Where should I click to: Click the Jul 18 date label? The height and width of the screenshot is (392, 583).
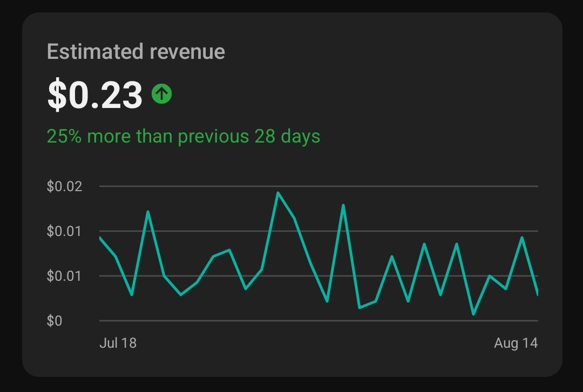click(x=118, y=342)
